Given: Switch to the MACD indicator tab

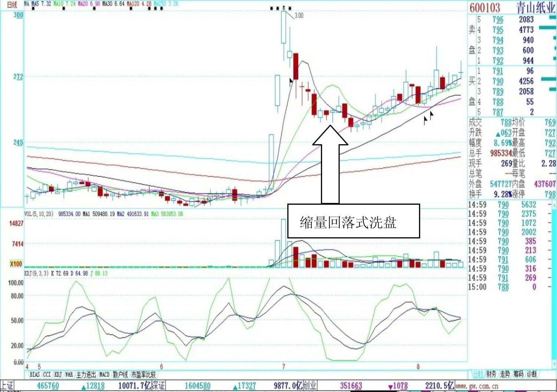Looking at the screenshot, I should pyautogui.click(x=104, y=375).
